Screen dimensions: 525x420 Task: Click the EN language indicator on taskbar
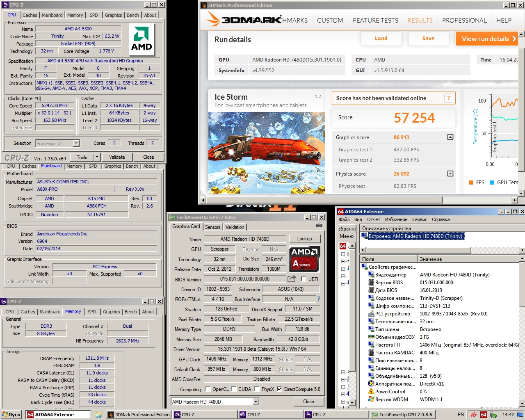pos(461,415)
